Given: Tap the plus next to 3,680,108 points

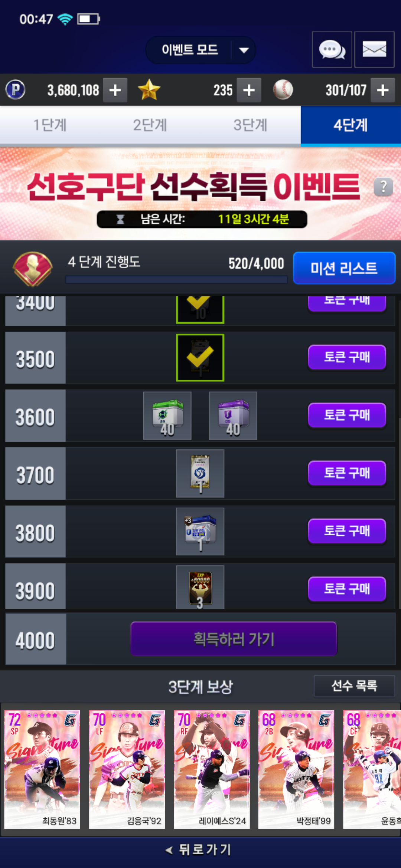Looking at the screenshot, I should coord(115,90).
